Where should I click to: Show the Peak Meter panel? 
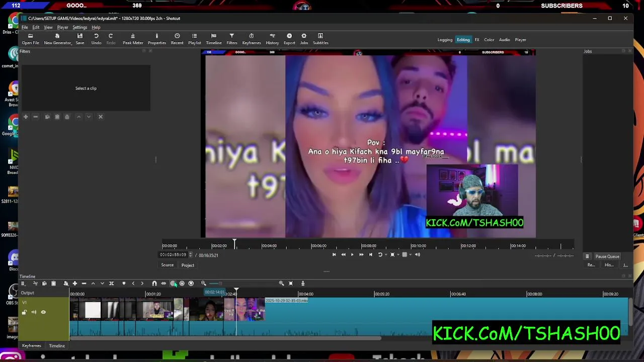coord(133,39)
